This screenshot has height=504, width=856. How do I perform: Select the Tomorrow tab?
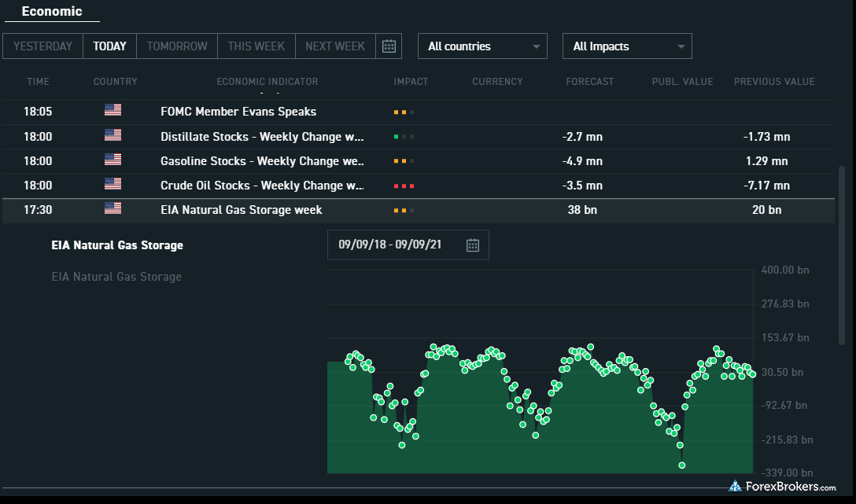click(176, 46)
